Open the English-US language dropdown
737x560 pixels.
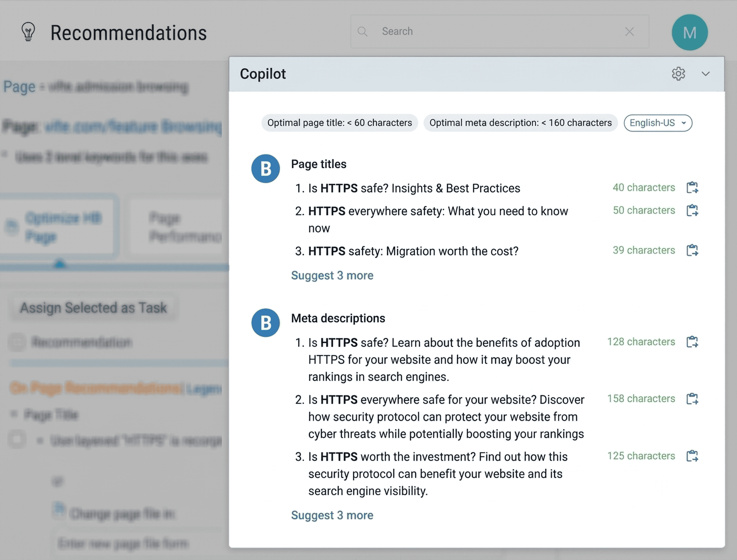click(x=658, y=123)
